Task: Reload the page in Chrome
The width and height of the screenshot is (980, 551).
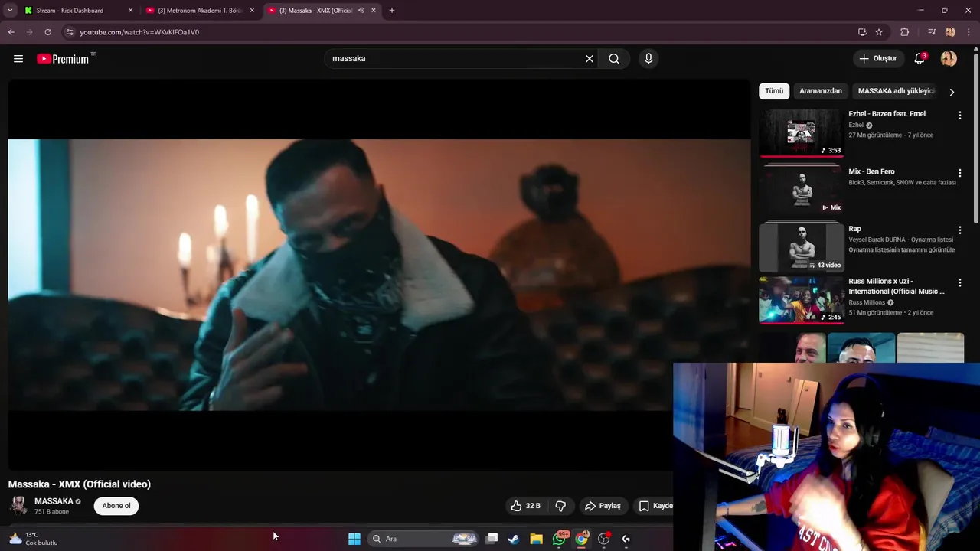Action: 47,32
